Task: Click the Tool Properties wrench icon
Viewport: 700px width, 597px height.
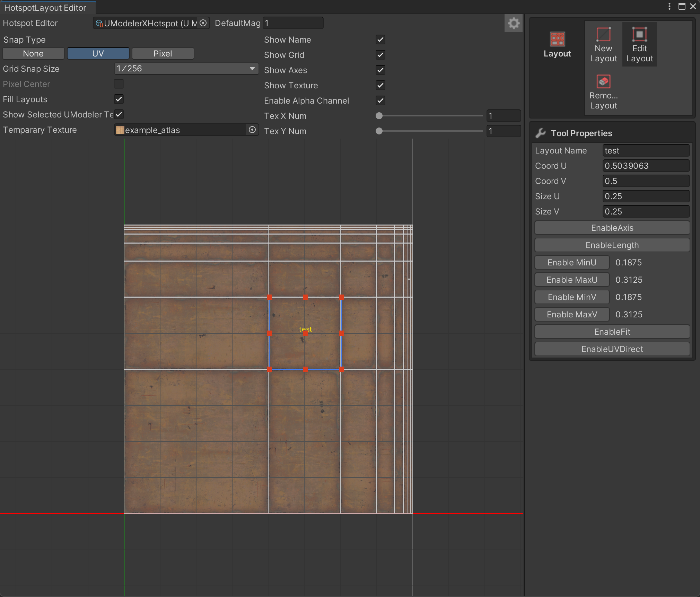Action: click(x=541, y=133)
